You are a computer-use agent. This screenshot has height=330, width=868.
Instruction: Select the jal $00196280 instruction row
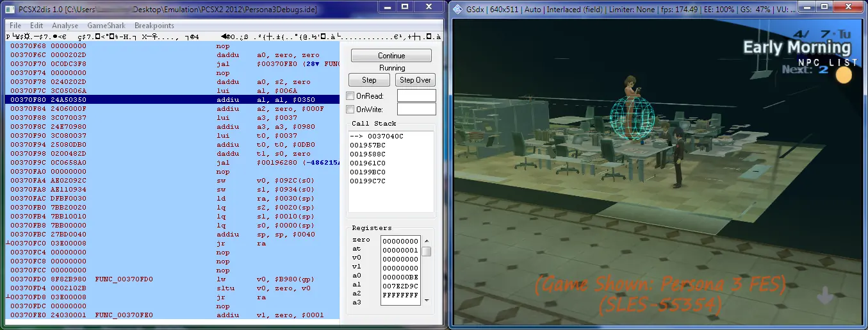(172, 163)
